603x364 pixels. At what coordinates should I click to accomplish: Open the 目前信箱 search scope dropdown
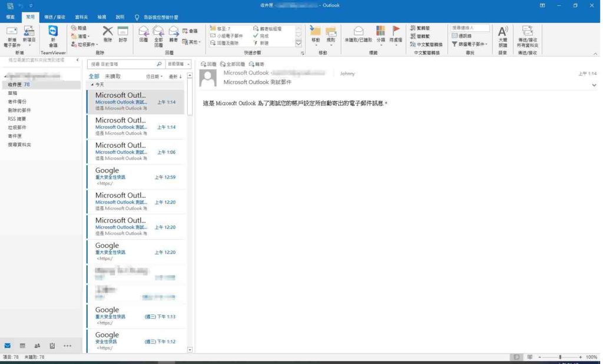(178, 64)
